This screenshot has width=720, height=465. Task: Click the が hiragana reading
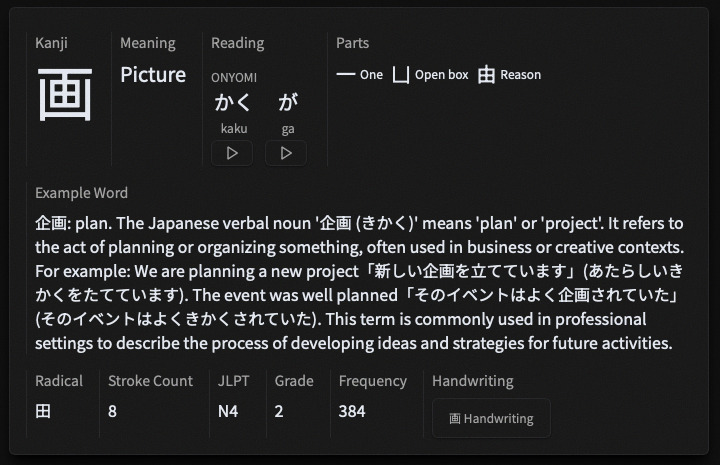point(287,102)
